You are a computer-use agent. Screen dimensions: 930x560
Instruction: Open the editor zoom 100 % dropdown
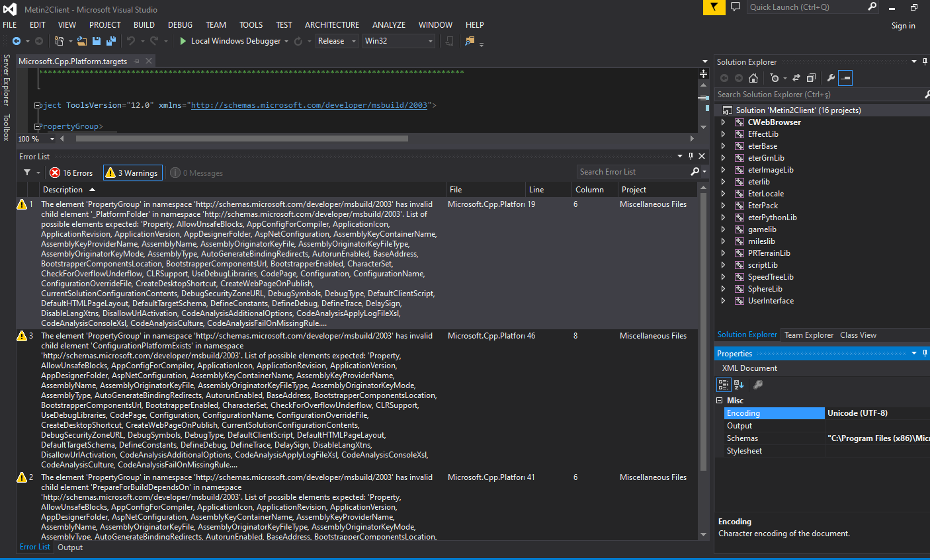[x=52, y=139]
